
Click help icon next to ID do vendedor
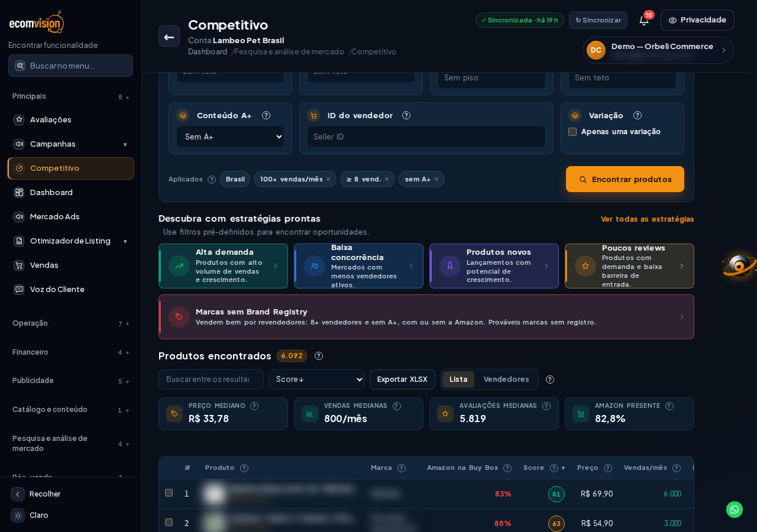[x=406, y=115]
